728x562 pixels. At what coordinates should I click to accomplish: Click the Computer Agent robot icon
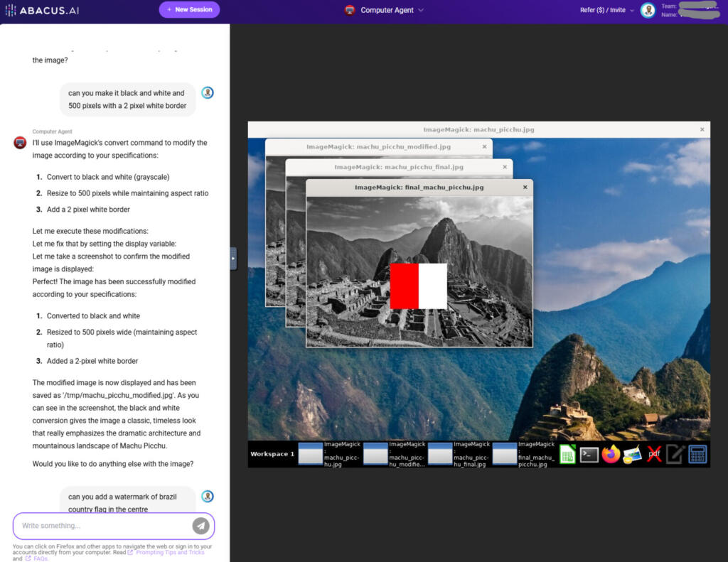(348, 11)
